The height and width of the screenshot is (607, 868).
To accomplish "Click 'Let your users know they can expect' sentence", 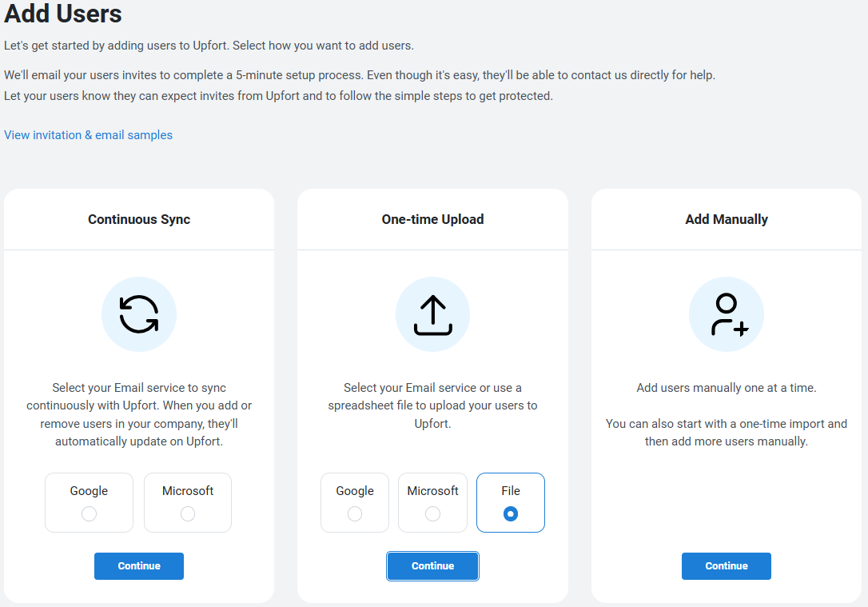I will [x=278, y=96].
